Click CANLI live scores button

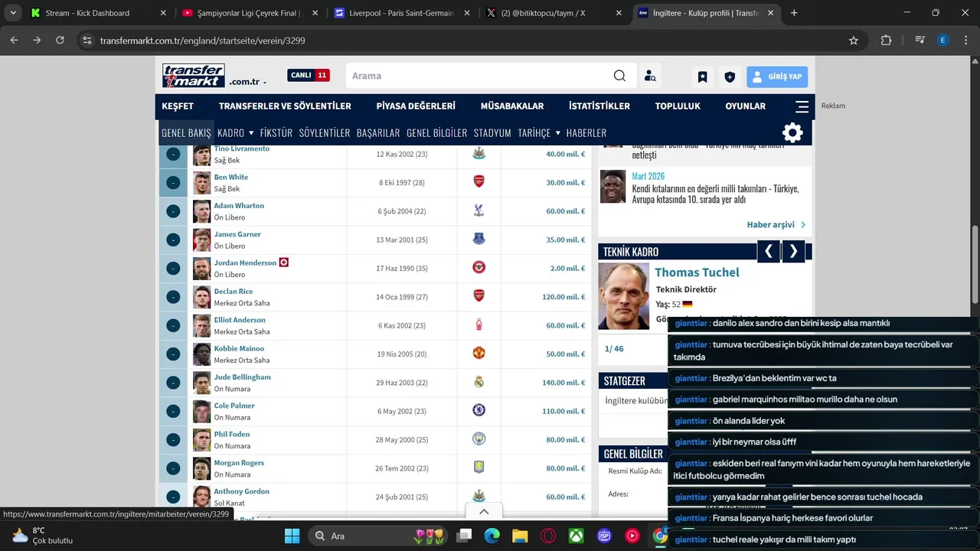309,75
